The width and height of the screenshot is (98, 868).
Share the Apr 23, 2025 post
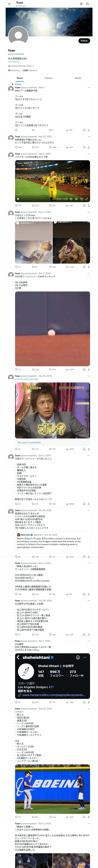89,147
